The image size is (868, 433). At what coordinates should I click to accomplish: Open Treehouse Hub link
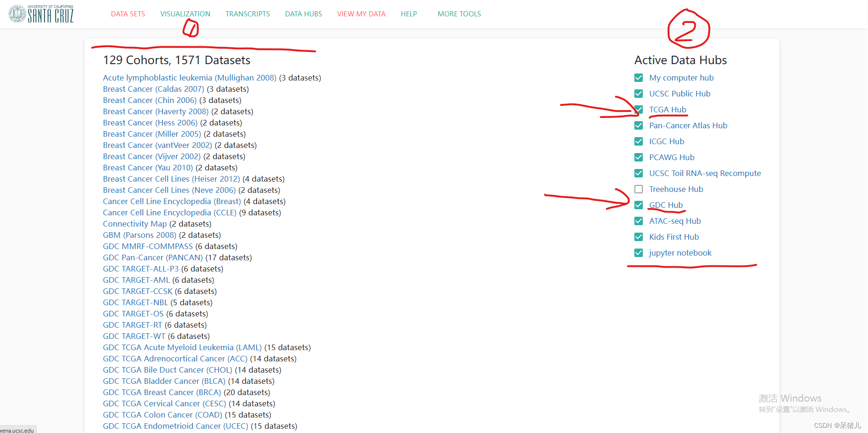676,189
